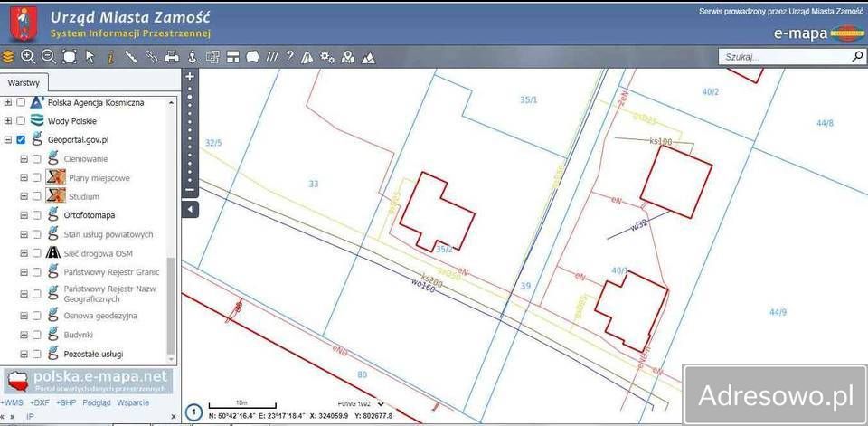Image resolution: width=868 pixels, height=426 pixels.
Task: Click the +SHP link
Action: point(66,402)
